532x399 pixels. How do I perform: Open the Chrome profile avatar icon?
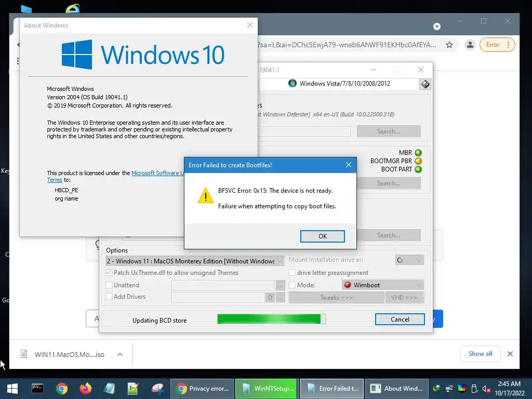(470, 45)
